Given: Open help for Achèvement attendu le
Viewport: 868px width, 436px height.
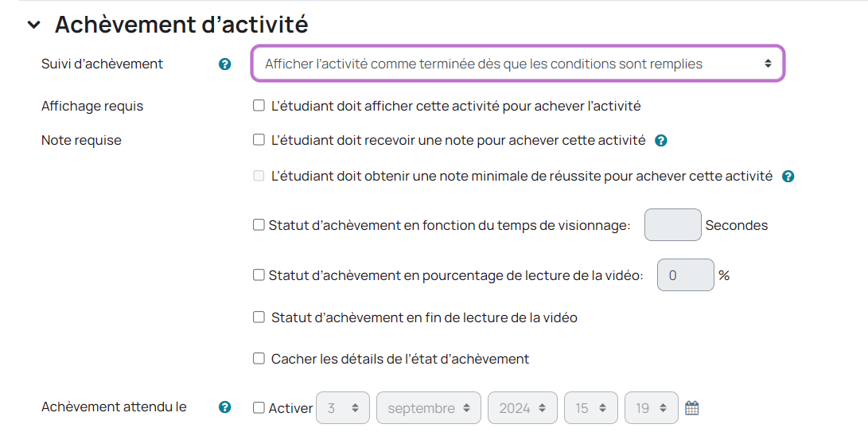Looking at the screenshot, I should click(225, 407).
